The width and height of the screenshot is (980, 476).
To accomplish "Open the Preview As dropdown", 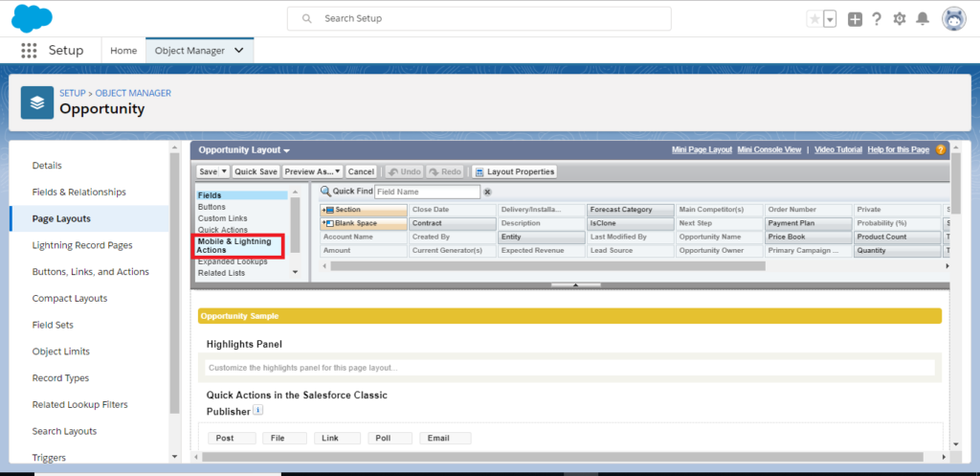I will pos(313,171).
